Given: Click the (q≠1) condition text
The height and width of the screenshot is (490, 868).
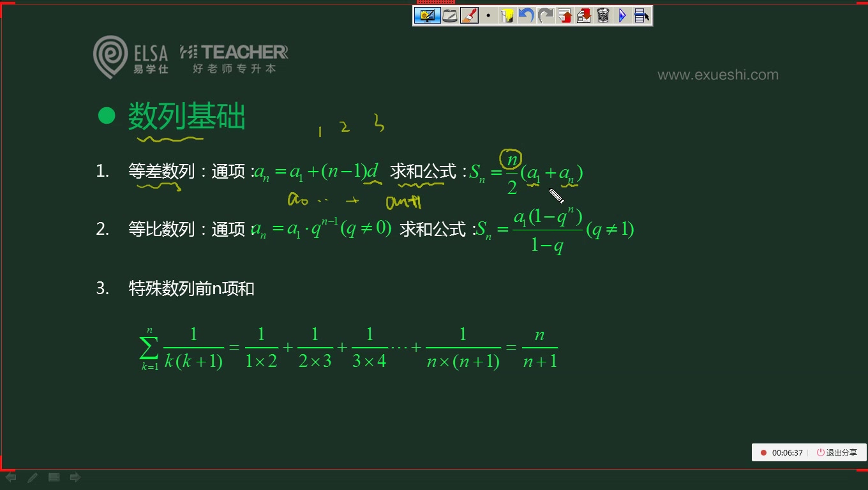Looking at the screenshot, I should click(x=611, y=230).
